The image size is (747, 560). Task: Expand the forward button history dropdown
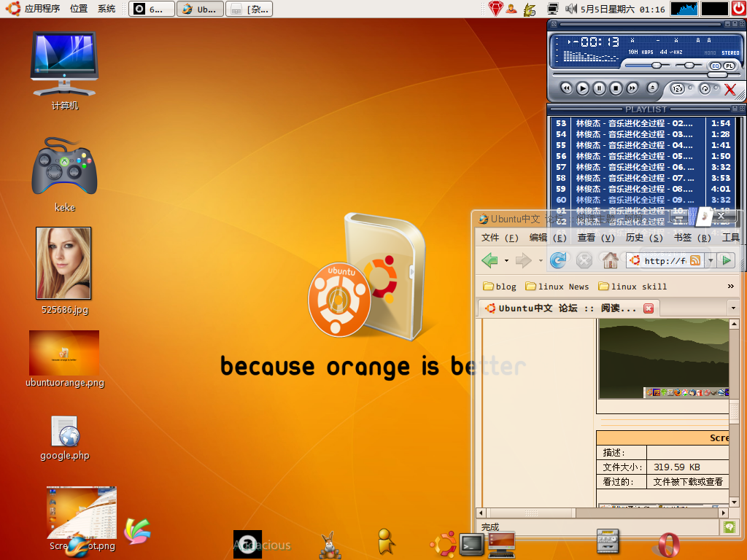pos(541,261)
